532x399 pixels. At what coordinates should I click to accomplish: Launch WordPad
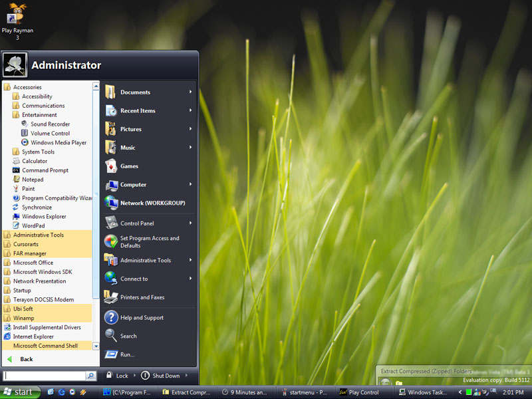29,225
